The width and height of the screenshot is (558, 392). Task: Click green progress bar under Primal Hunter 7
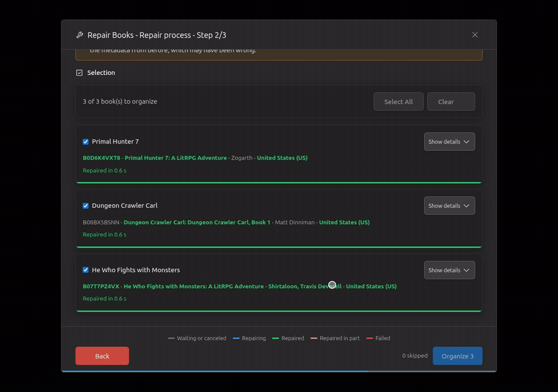coord(279,182)
